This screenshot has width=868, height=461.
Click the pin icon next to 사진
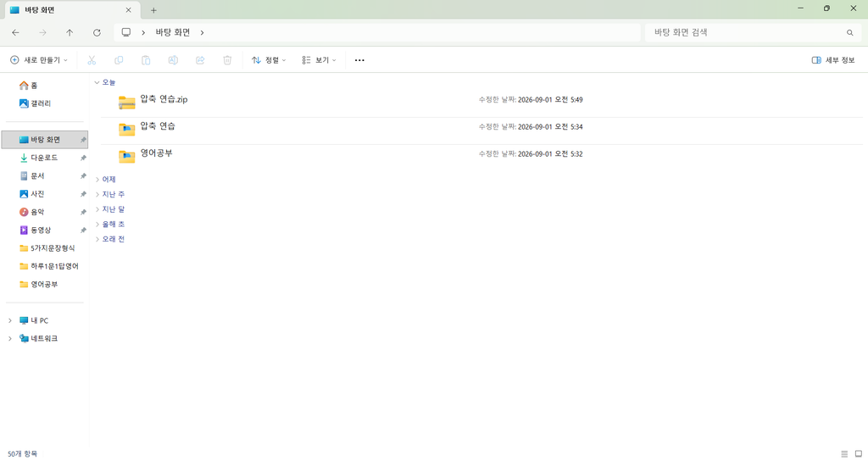tap(83, 194)
